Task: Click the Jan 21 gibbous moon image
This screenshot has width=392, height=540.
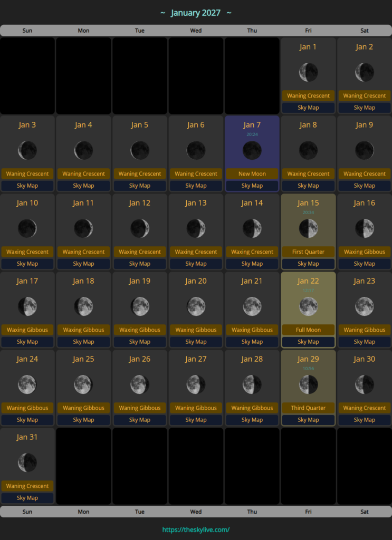Action: (x=252, y=306)
